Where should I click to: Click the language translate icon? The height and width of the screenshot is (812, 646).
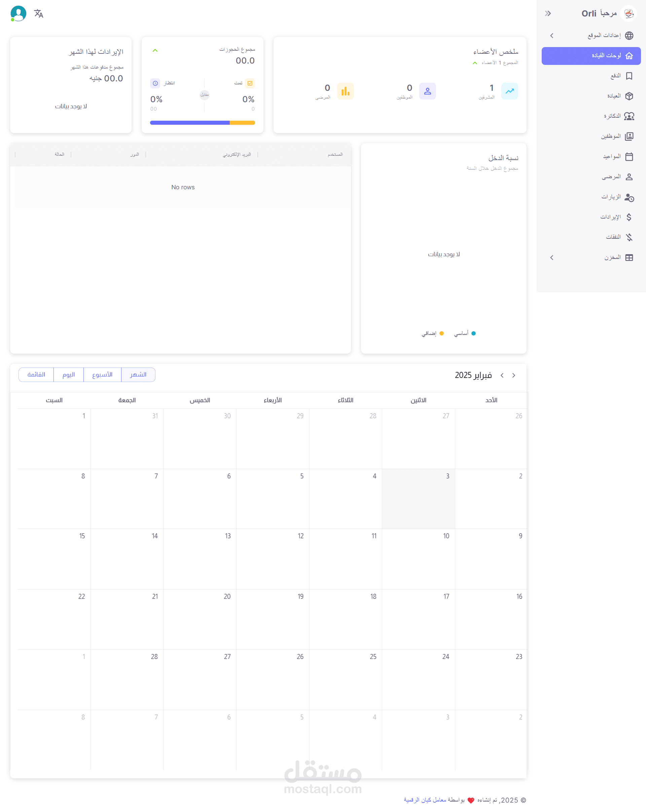38,13
